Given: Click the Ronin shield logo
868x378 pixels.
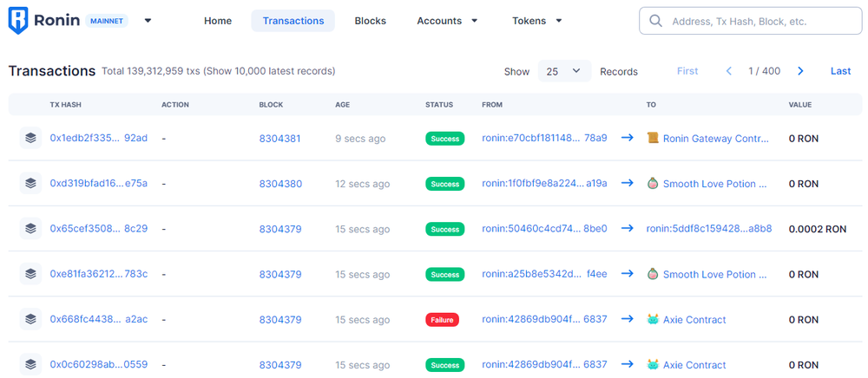Looking at the screenshot, I should coord(17,21).
